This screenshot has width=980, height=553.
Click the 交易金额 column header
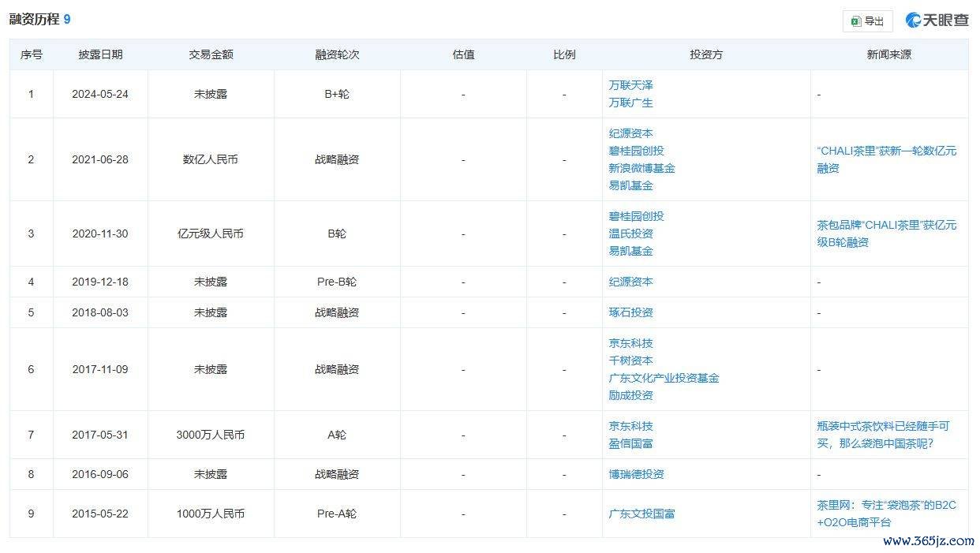pyautogui.click(x=211, y=54)
